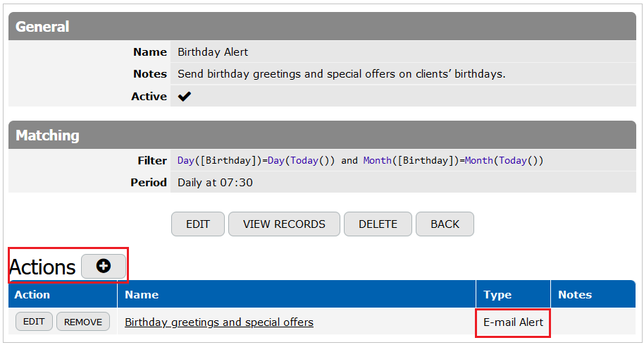
Task: Select the Type column header
Action: pyautogui.click(x=497, y=294)
